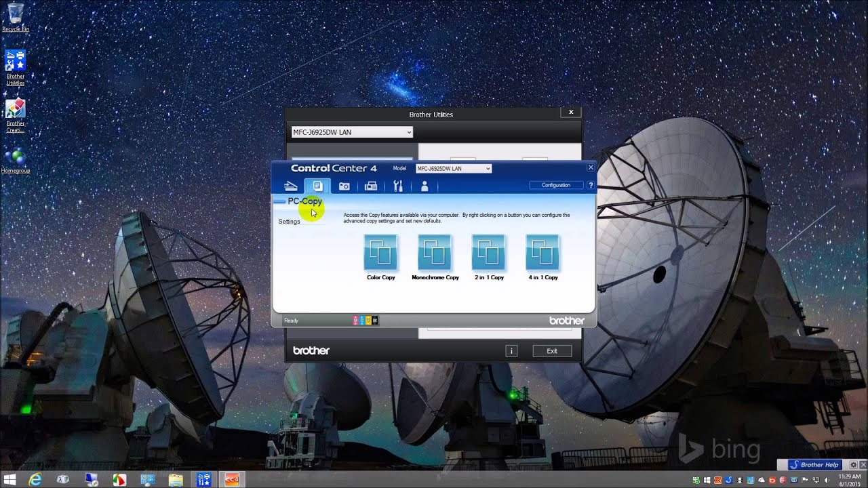Click the Settings label under PC-Copy
The image size is (868, 488).
(289, 222)
